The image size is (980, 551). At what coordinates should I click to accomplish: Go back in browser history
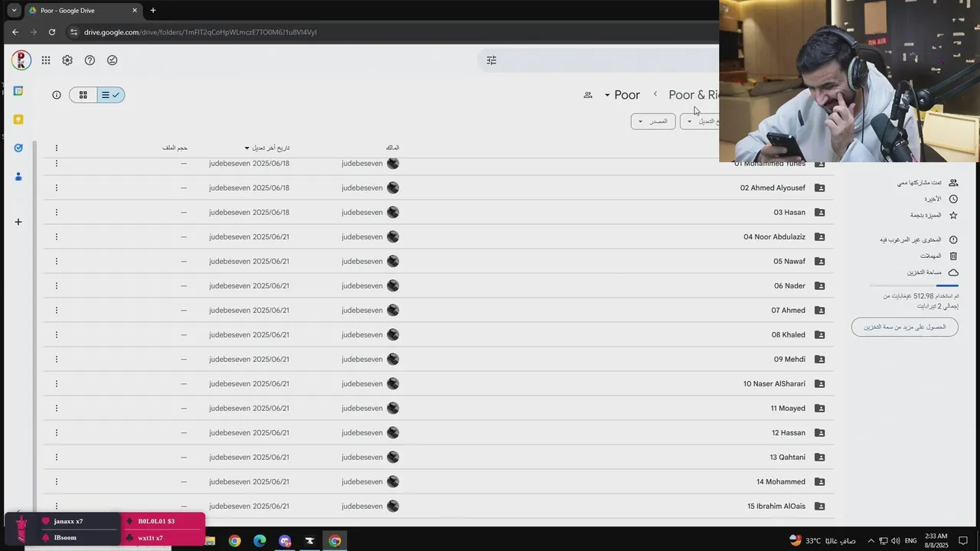(x=15, y=32)
